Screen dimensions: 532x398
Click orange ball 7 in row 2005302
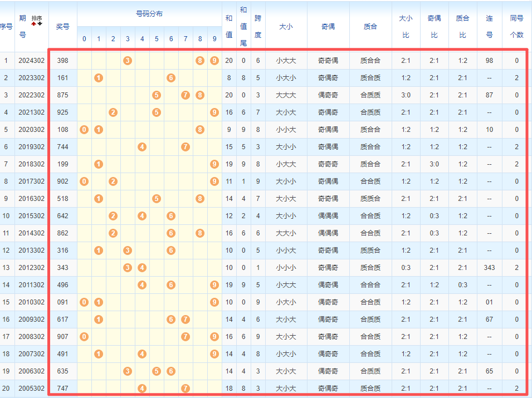[x=186, y=389]
